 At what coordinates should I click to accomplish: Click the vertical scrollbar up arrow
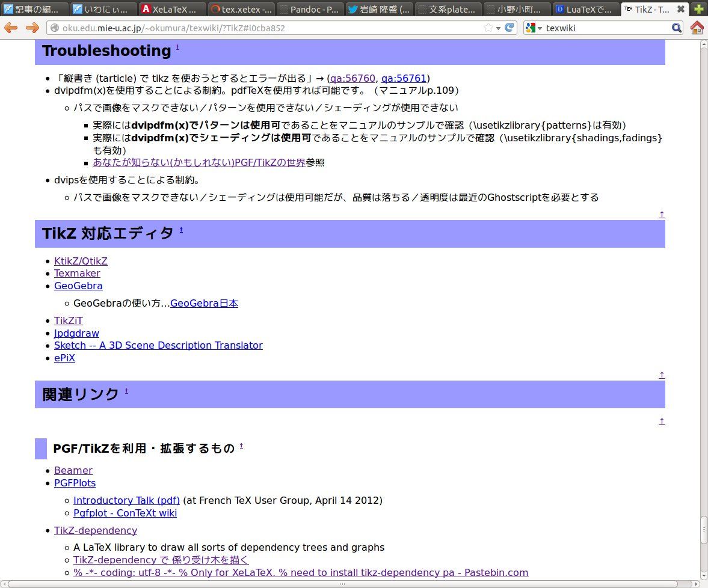tap(704, 44)
